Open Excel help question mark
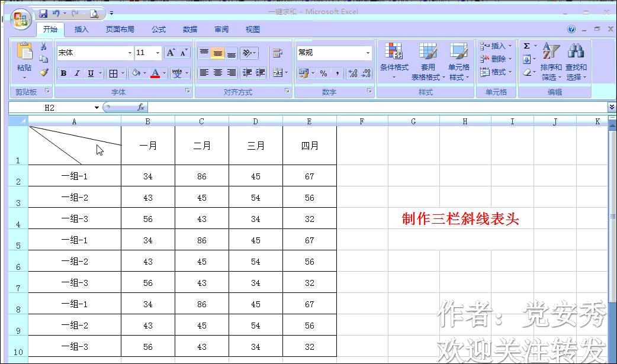The image size is (617, 364). [571, 29]
